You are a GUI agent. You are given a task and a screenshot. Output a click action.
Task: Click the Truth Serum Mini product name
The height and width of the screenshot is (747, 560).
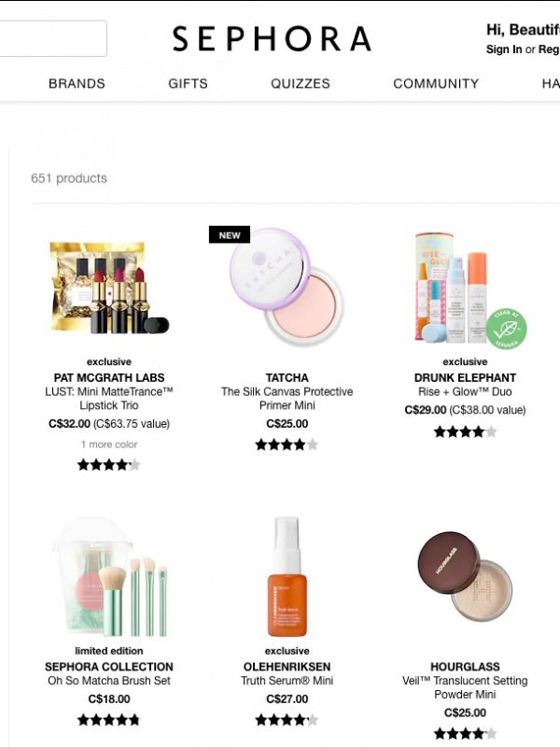click(287, 681)
